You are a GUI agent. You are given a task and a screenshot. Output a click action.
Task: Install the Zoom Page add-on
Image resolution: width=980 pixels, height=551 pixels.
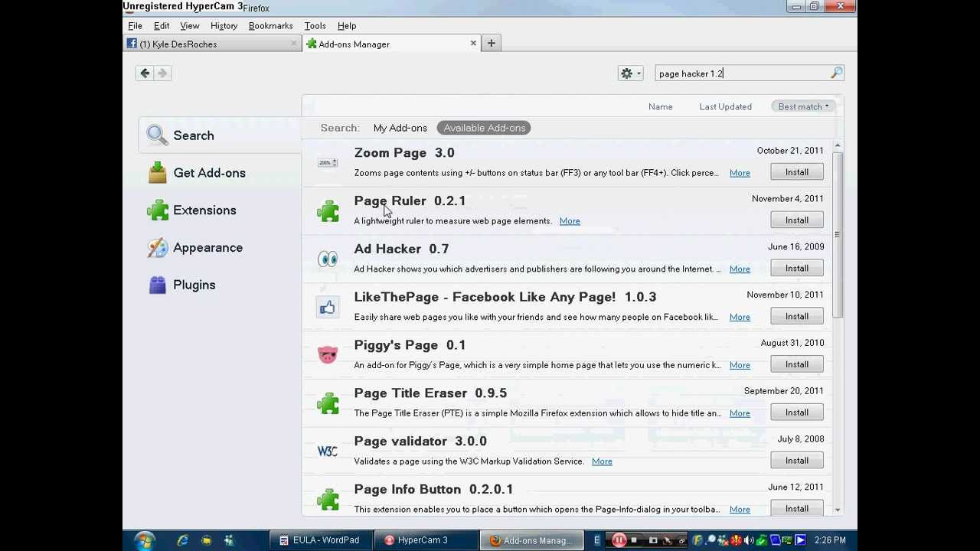coord(796,172)
